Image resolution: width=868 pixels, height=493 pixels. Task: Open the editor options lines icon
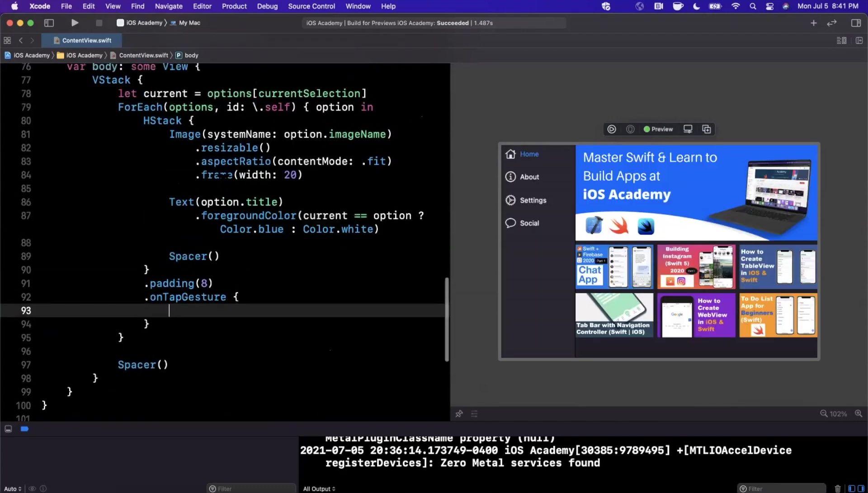(x=841, y=40)
